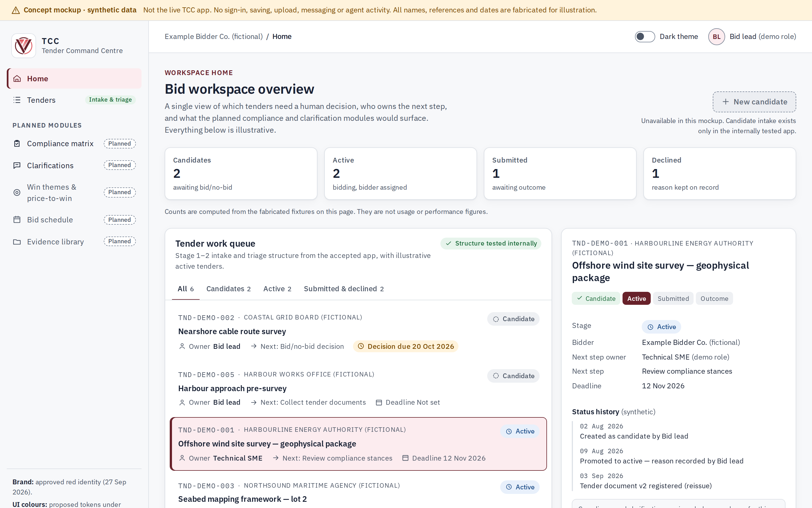This screenshot has height=508, width=812.
Task: Click the plus icon on New candidate
Action: pyautogui.click(x=725, y=102)
